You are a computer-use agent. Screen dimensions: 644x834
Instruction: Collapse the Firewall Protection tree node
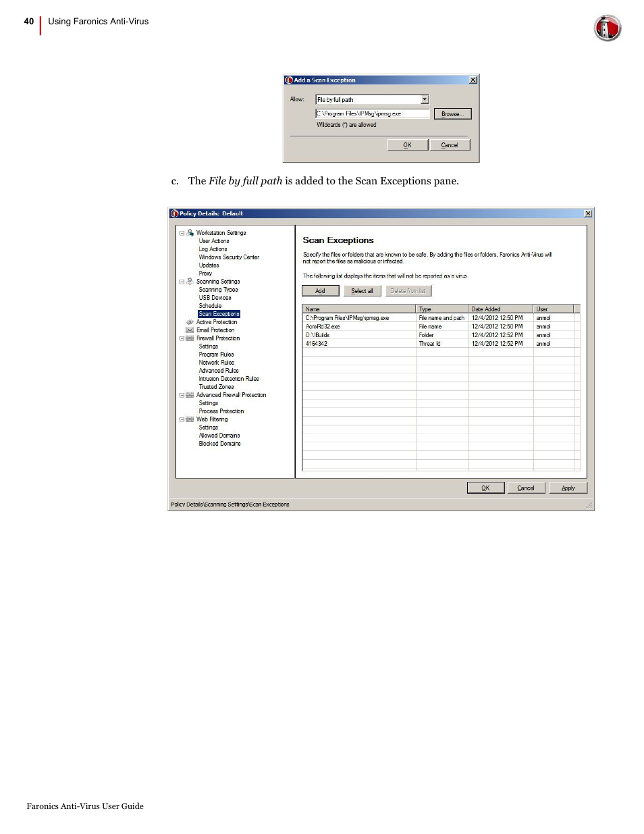[x=182, y=338]
